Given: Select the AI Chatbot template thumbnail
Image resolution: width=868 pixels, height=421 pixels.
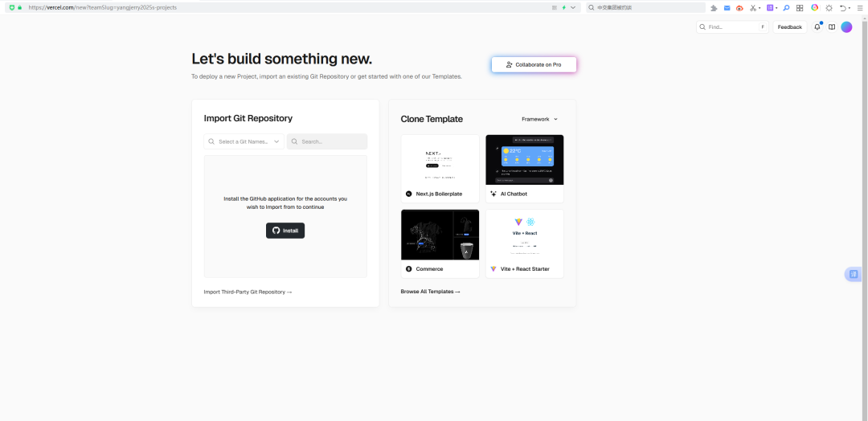Looking at the screenshot, I should tap(525, 160).
